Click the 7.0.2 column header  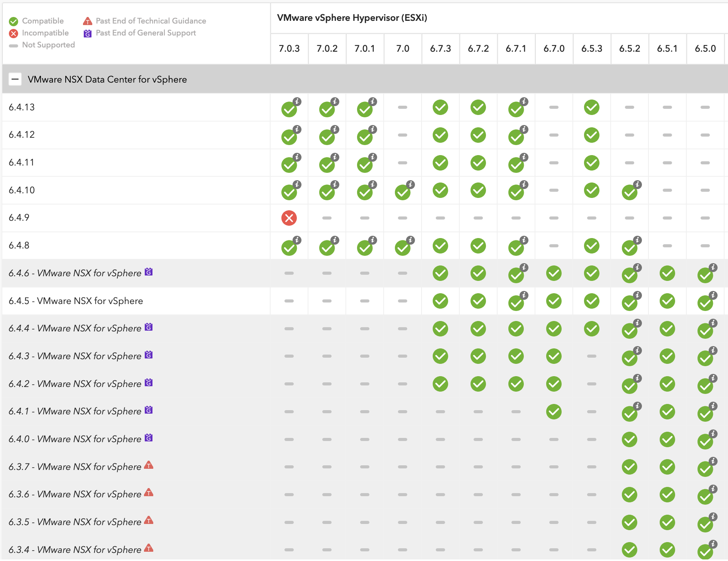tap(327, 49)
